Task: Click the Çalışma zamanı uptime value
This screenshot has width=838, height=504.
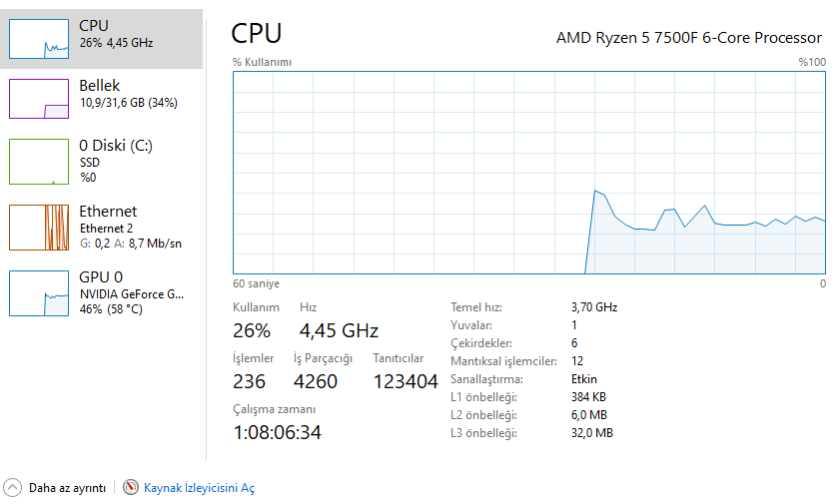Action: (x=278, y=432)
